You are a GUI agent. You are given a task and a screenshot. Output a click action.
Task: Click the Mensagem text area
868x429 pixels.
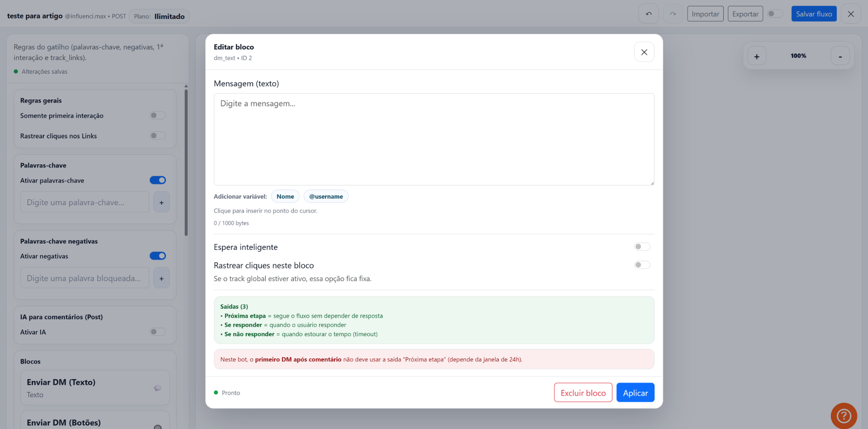pos(434,140)
